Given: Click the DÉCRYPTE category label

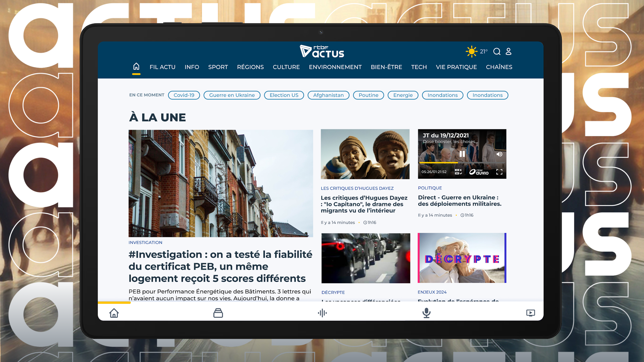Looking at the screenshot, I should point(333,292).
